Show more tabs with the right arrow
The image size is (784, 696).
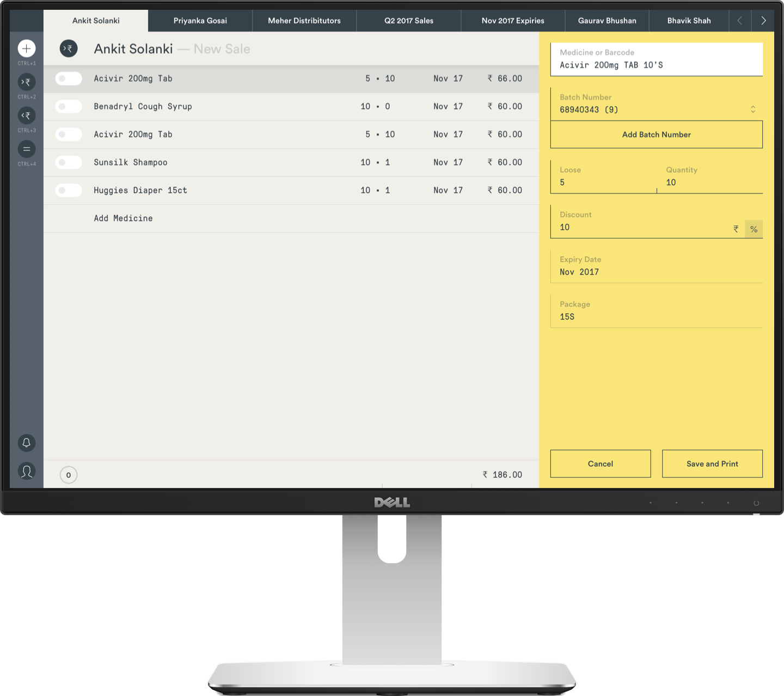click(763, 21)
